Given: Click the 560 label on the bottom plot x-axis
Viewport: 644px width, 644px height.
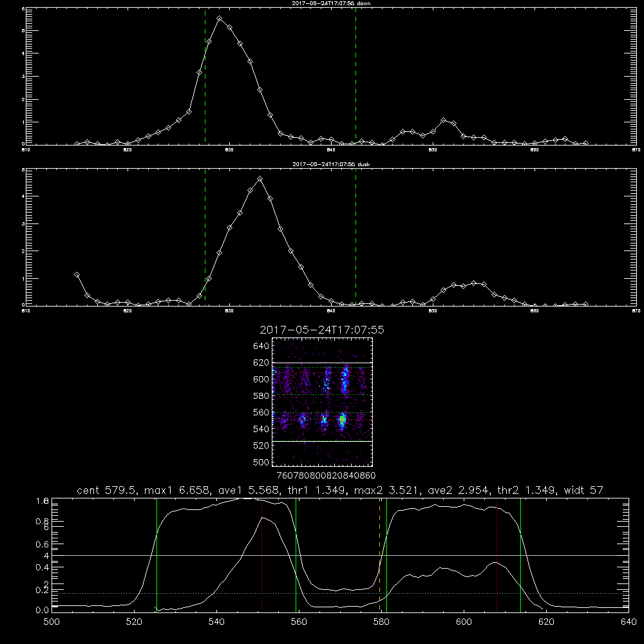Looking at the screenshot, I should [299, 622].
